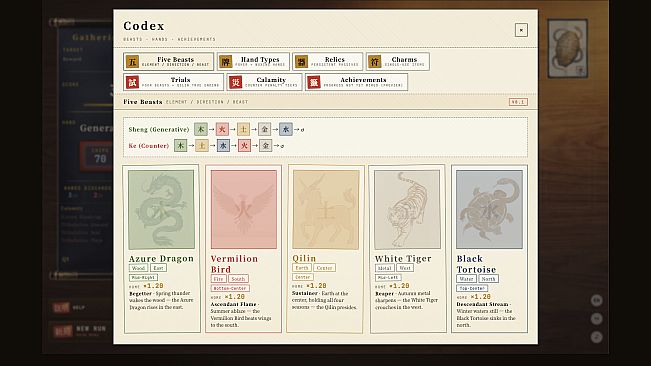Click the Hand Types gold glyph icon

pos(225,62)
